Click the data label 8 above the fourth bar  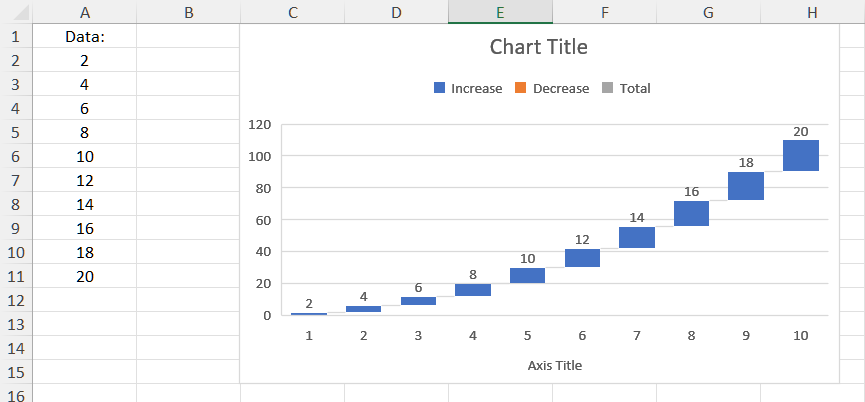click(473, 273)
